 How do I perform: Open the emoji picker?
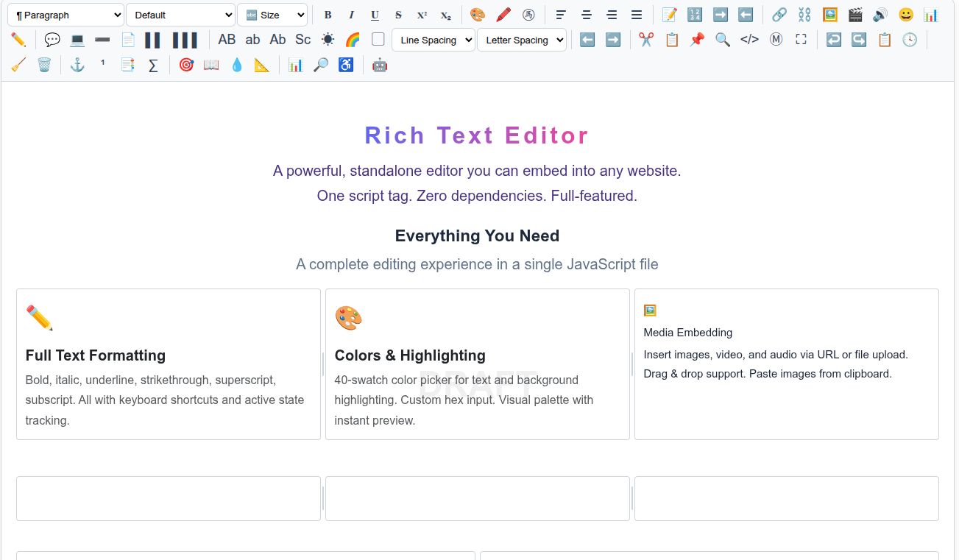(x=905, y=14)
